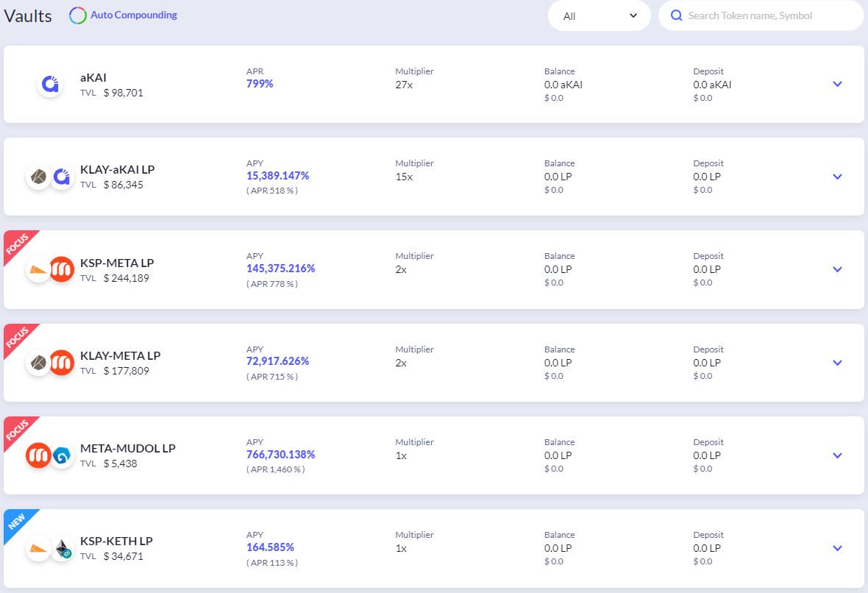
Task: Focus the Search Token name field
Action: click(761, 15)
